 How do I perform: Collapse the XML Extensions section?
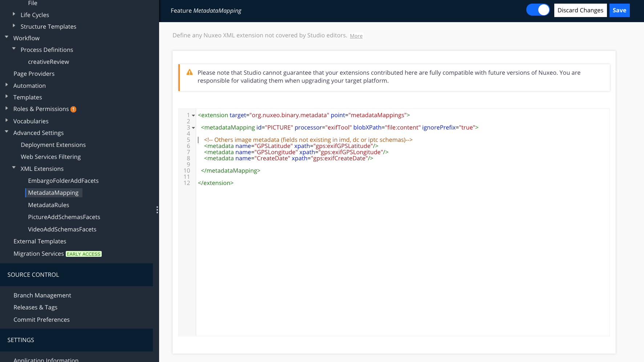pyautogui.click(x=14, y=168)
